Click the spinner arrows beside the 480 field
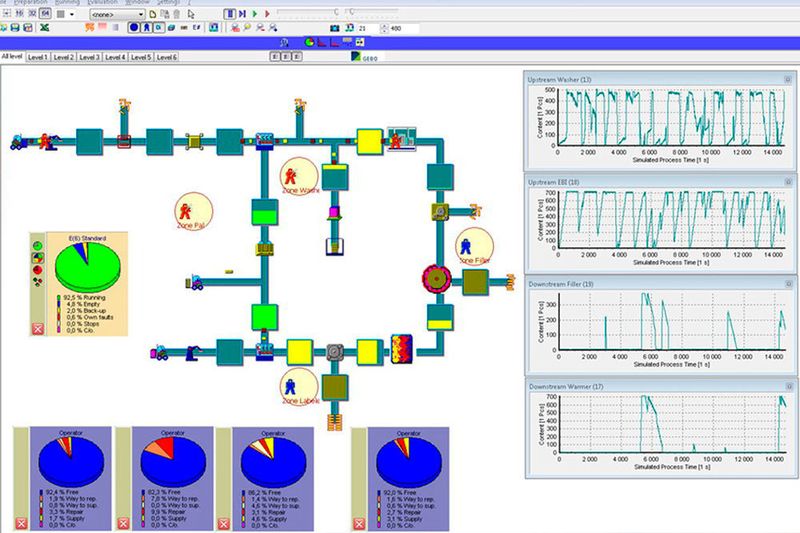The width and height of the screenshot is (800, 533). pyautogui.click(x=384, y=29)
